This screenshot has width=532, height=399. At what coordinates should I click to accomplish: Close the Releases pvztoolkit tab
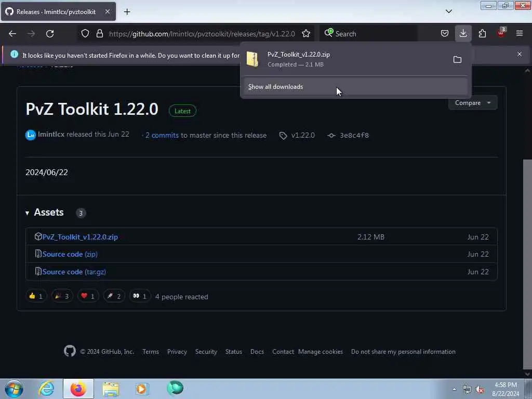[107, 12]
